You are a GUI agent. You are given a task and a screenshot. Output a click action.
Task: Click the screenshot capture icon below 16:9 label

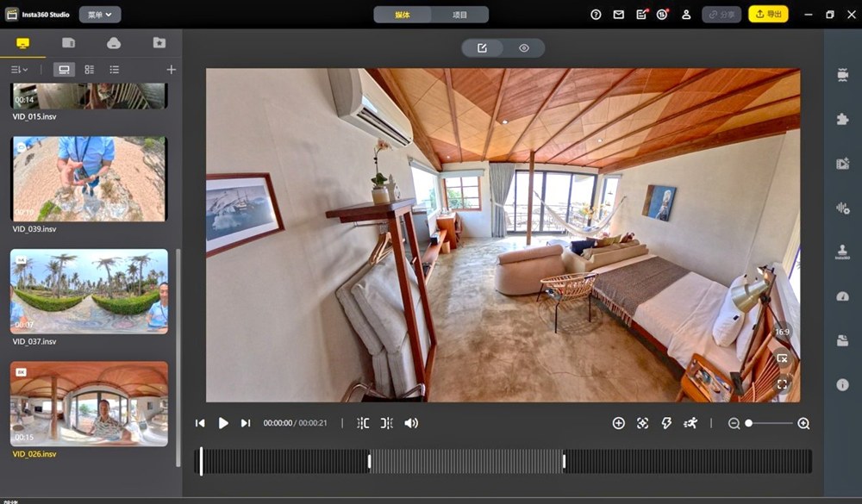pos(782,357)
